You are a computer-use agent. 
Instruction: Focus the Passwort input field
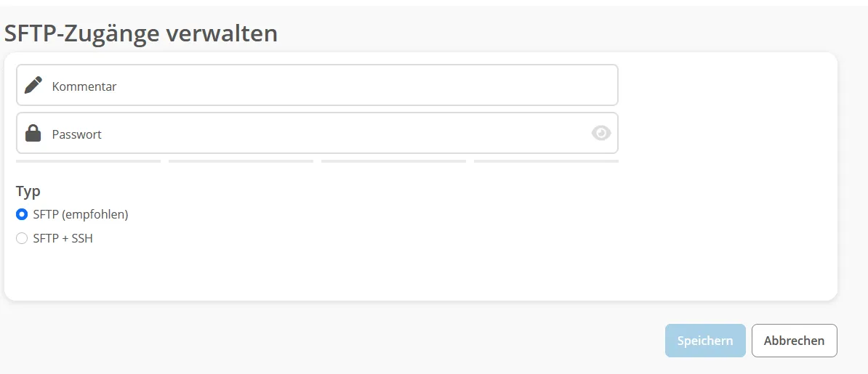point(317,134)
